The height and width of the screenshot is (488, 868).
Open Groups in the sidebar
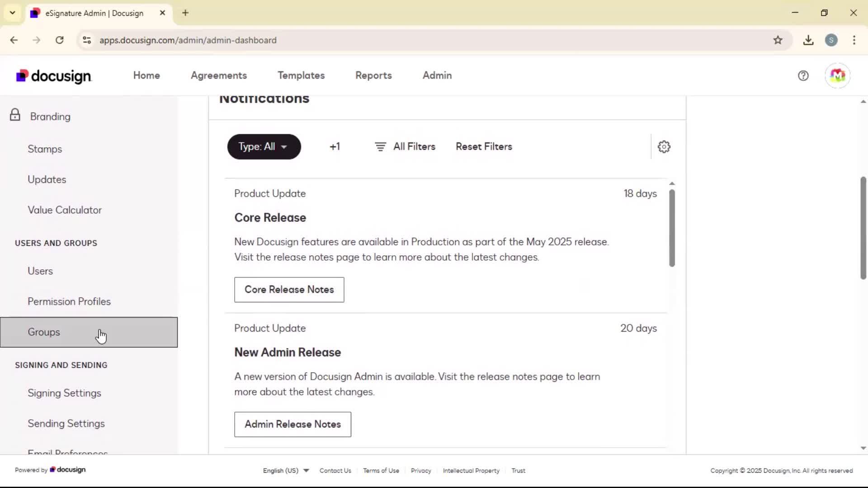pos(89,332)
